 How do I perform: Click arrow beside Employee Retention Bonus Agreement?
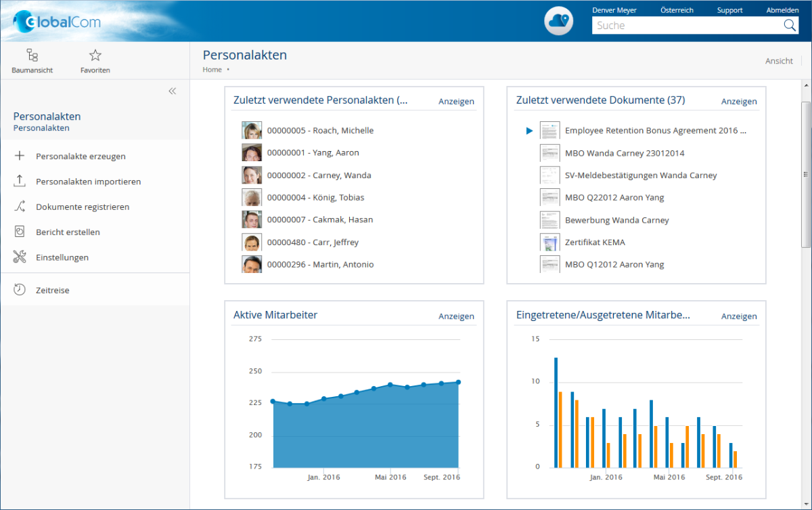530,131
